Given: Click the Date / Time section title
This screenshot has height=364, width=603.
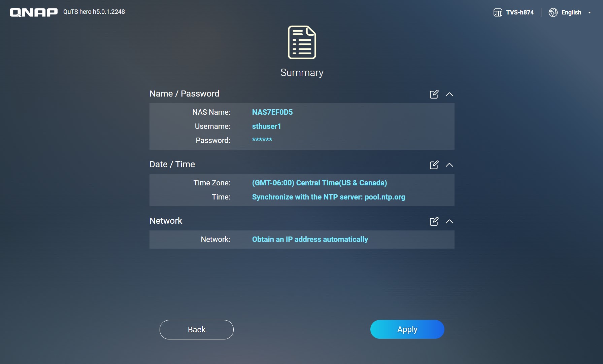Looking at the screenshot, I should click(172, 165).
